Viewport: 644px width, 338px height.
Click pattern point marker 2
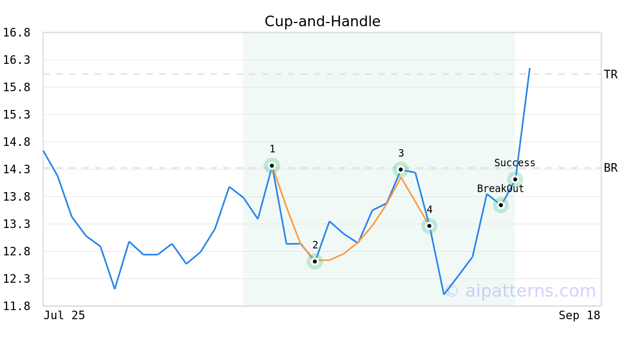(315, 261)
